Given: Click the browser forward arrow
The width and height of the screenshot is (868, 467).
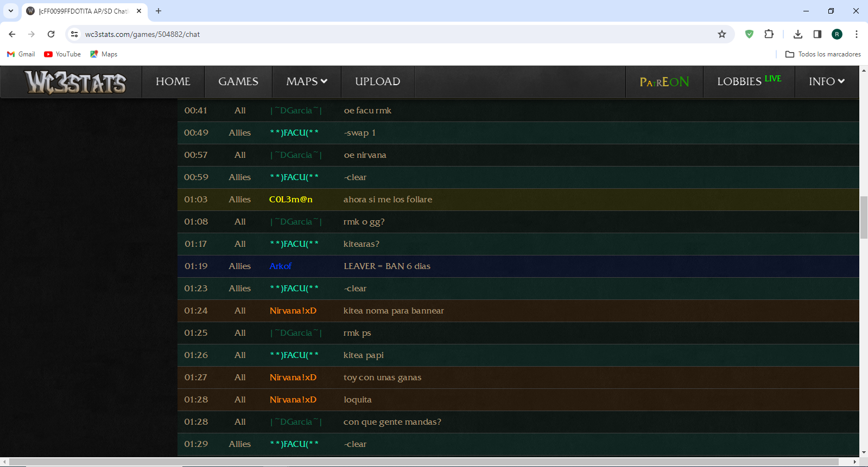Looking at the screenshot, I should pyautogui.click(x=31, y=34).
